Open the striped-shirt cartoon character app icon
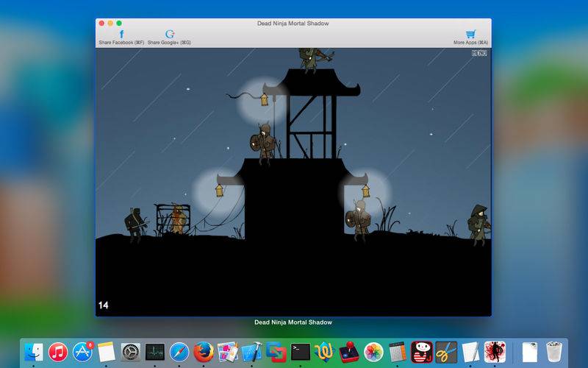 click(422, 353)
